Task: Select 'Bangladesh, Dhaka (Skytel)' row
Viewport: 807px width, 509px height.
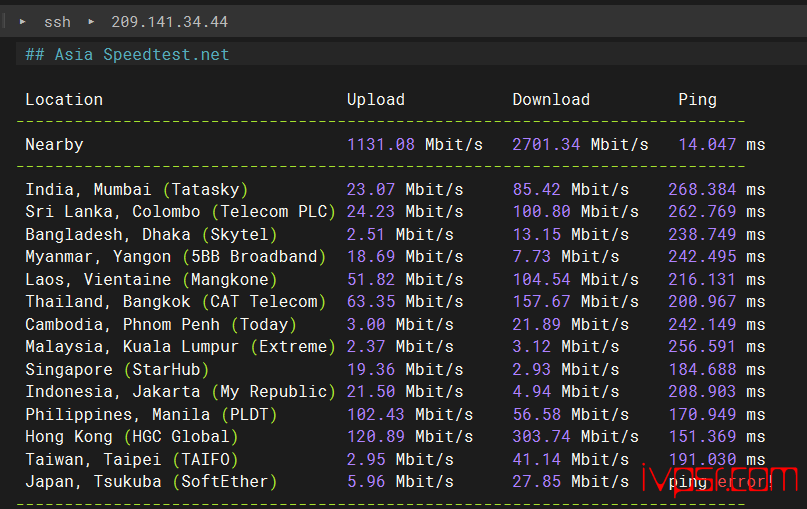Action: (x=151, y=235)
